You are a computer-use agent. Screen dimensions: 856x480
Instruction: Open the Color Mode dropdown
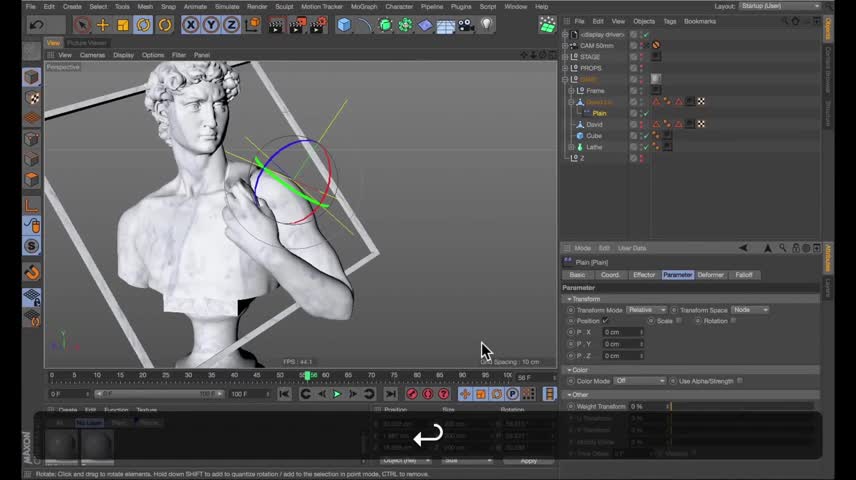[639, 381]
